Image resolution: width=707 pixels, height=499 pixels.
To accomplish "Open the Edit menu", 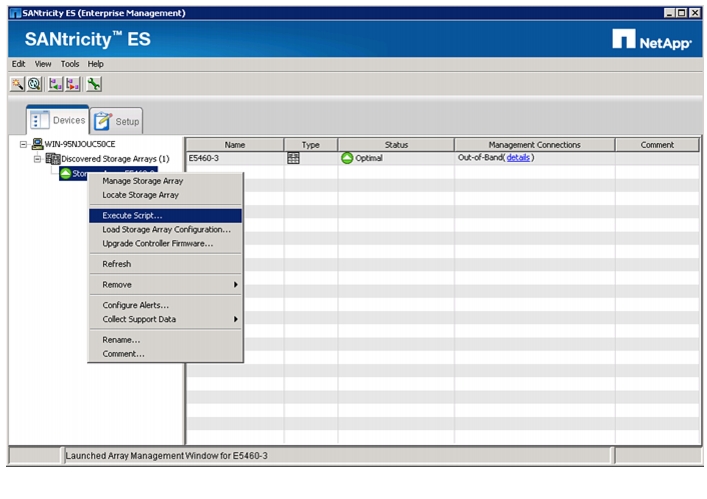I will coord(18,64).
